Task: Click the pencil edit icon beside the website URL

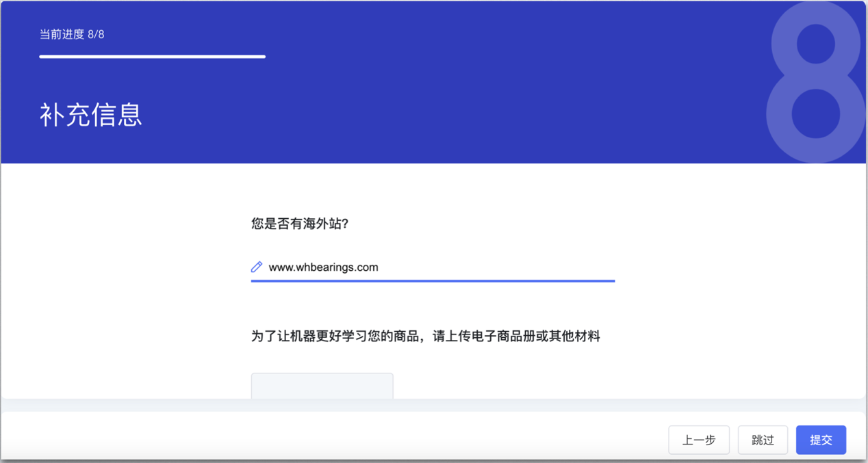Action: tap(257, 267)
